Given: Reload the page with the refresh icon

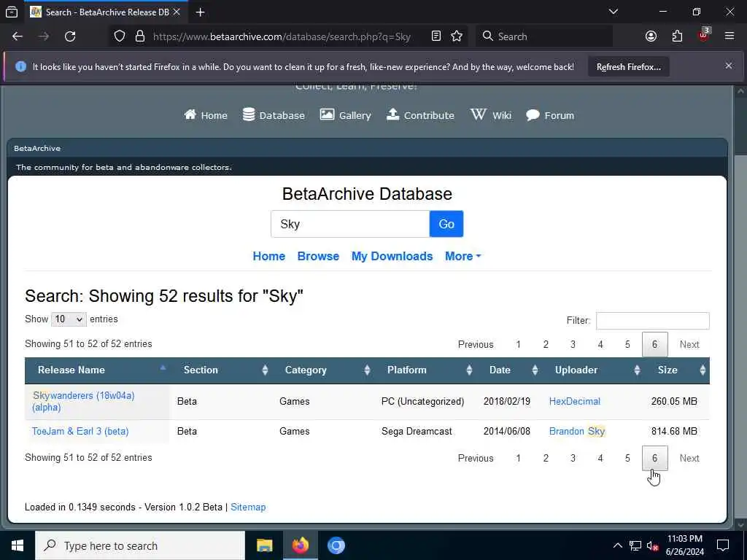Looking at the screenshot, I should (x=70, y=36).
